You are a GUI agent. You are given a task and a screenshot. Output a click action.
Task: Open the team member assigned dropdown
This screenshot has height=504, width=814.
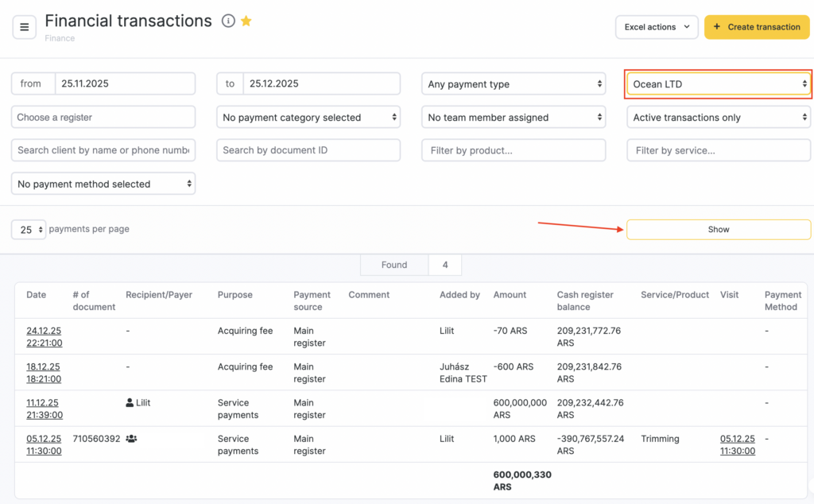click(x=514, y=118)
